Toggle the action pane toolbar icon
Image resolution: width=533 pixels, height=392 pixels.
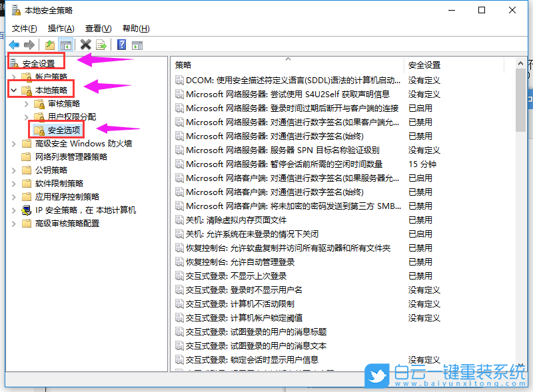(x=137, y=45)
